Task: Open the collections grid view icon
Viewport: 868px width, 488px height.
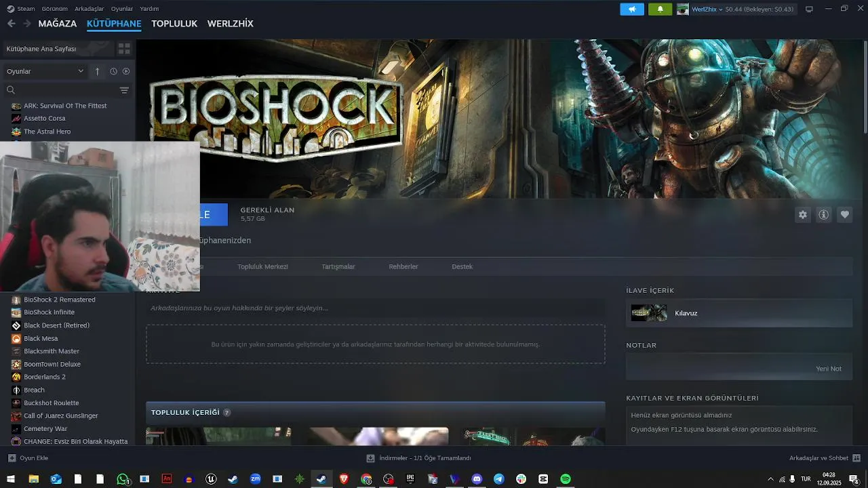Action: click(x=124, y=49)
